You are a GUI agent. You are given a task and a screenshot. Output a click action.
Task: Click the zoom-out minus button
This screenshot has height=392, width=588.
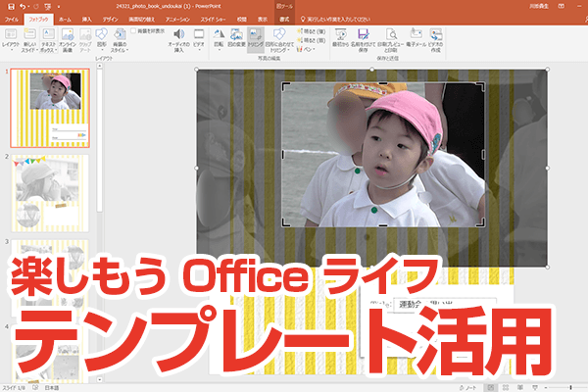546,388
